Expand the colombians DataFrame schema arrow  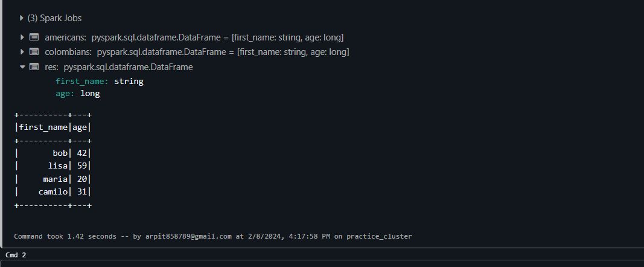(x=22, y=52)
